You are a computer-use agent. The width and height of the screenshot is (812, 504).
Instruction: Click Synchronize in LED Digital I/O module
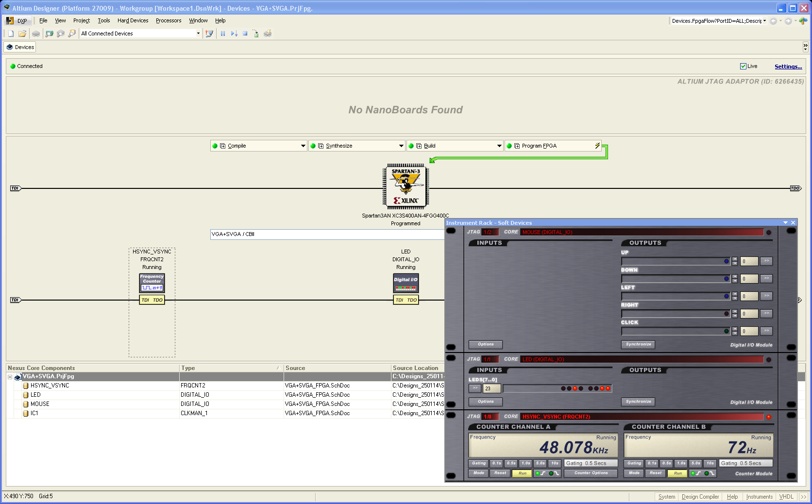pyautogui.click(x=638, y=402)
